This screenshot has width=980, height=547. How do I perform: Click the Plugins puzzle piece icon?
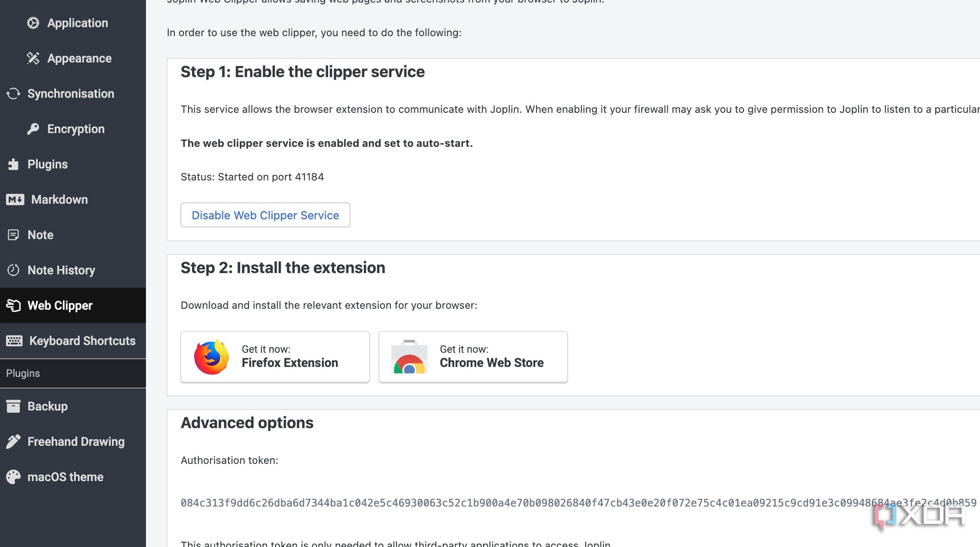tap(13, 164)
